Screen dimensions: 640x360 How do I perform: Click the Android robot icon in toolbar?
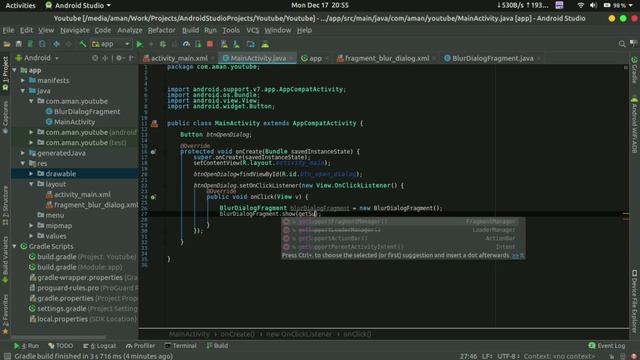point(265,44)
